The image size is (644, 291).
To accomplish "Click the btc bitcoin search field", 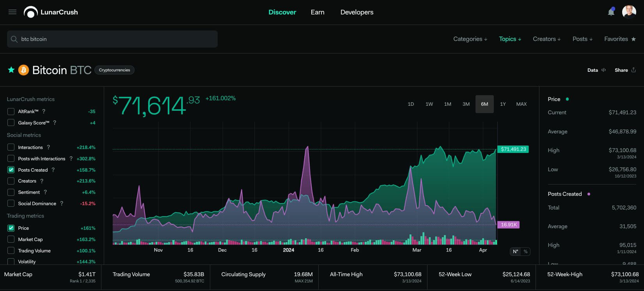I will pyautogui.click(x=112, y=39).
